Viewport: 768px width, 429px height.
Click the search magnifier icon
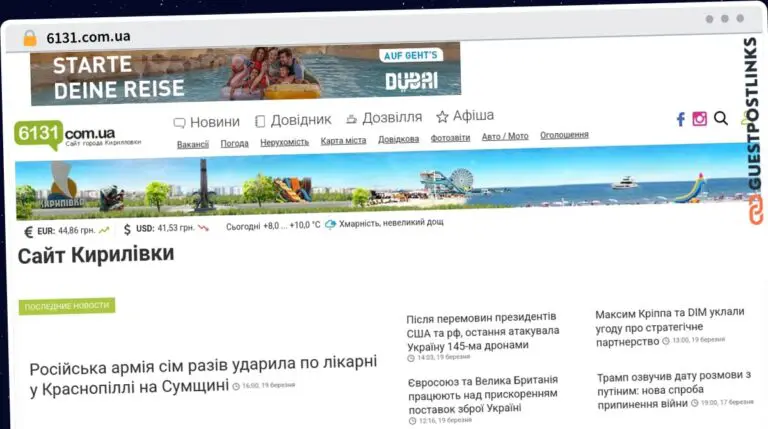pos(721,119)
